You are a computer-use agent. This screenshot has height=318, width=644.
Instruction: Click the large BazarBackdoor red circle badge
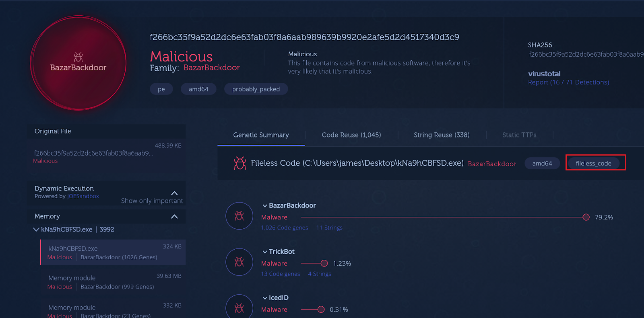(78, 63)
